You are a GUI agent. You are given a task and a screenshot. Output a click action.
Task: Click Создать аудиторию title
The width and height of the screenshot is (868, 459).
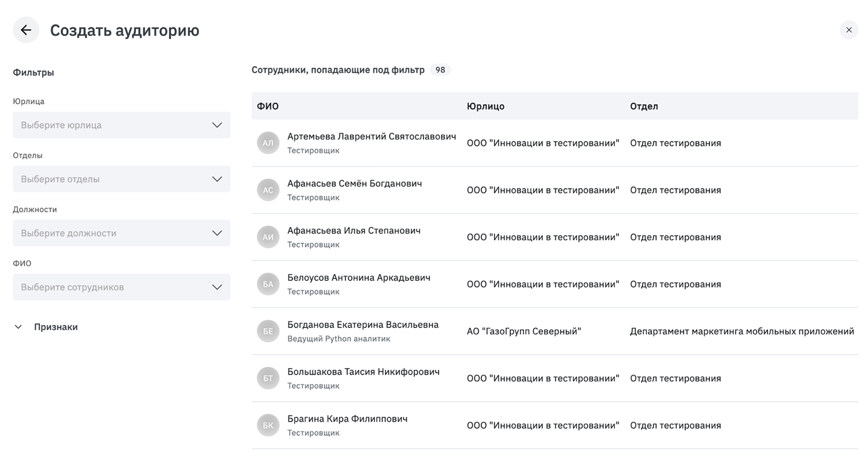click(125, 30)
